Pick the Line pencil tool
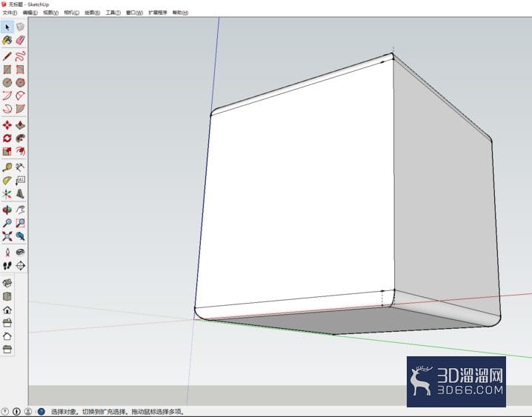The width and height of the screenshot is (532, 417). 7,56
